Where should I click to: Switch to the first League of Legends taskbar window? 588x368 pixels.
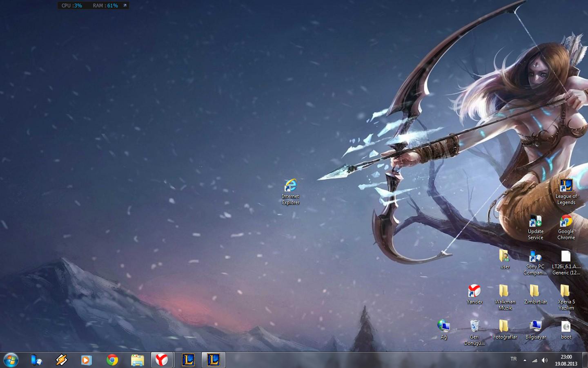188,360
